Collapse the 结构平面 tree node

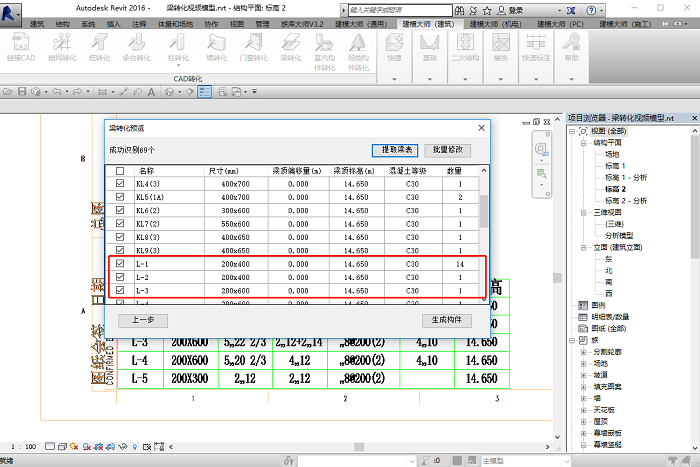(x=583, y=143)
